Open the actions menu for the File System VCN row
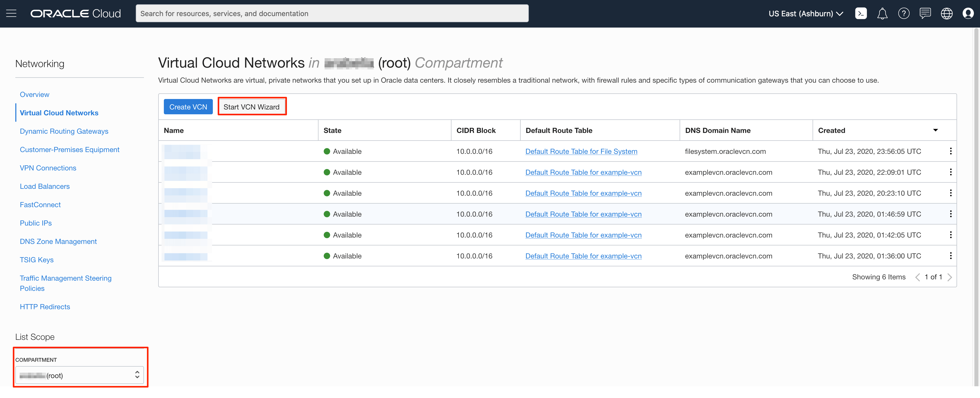 pos(951,151)
